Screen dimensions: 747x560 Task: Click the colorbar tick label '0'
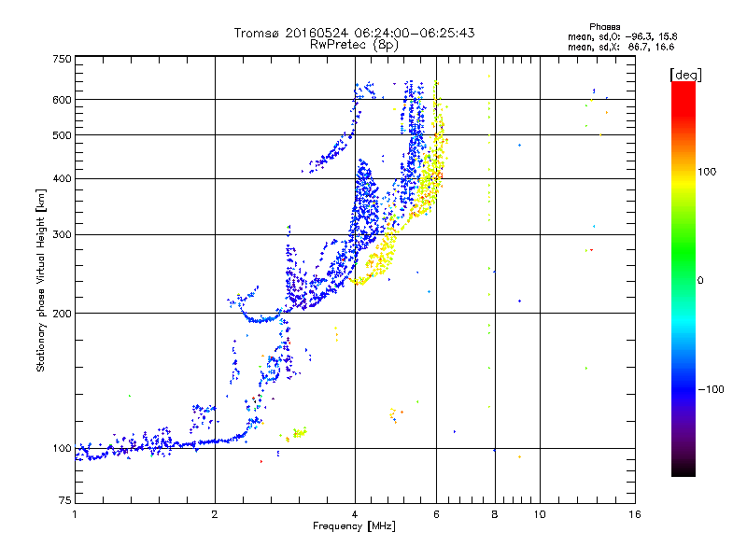point(700,280)
